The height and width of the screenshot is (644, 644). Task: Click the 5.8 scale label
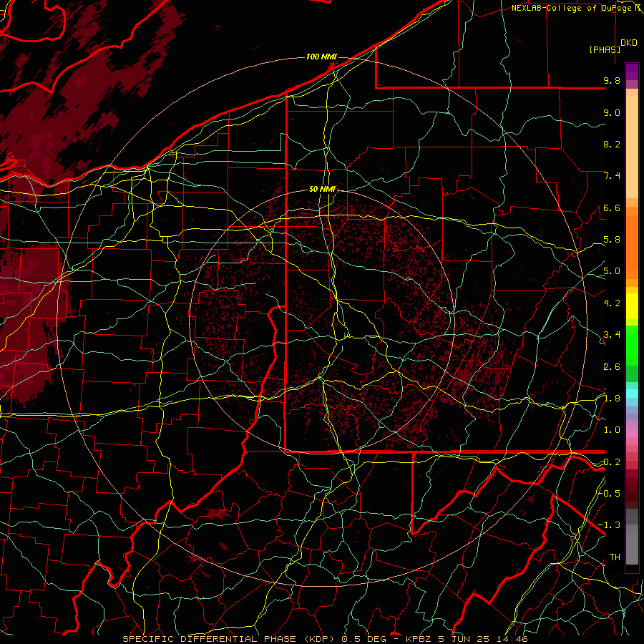pyautogui.click(x=612, y=240)
